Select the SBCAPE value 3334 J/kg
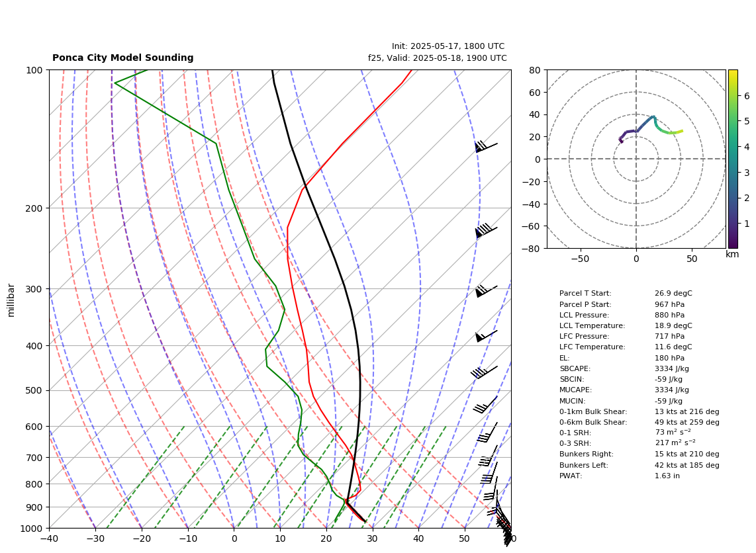The image size is (756, 553). (x=672, y=368)
